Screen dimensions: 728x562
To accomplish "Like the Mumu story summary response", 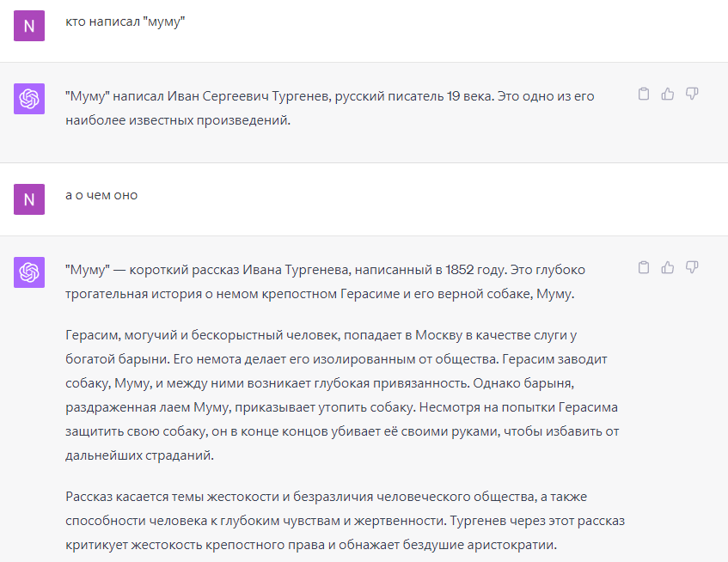I will 667,268.
